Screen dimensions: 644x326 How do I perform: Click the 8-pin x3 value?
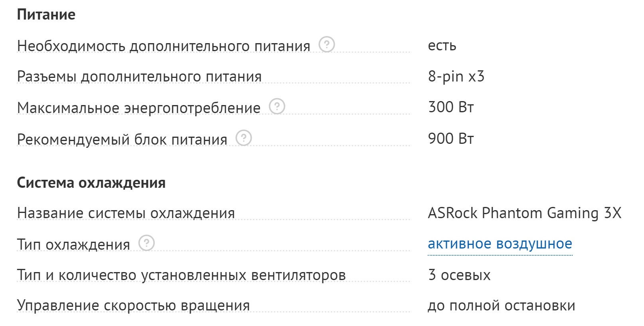(456, 76)
